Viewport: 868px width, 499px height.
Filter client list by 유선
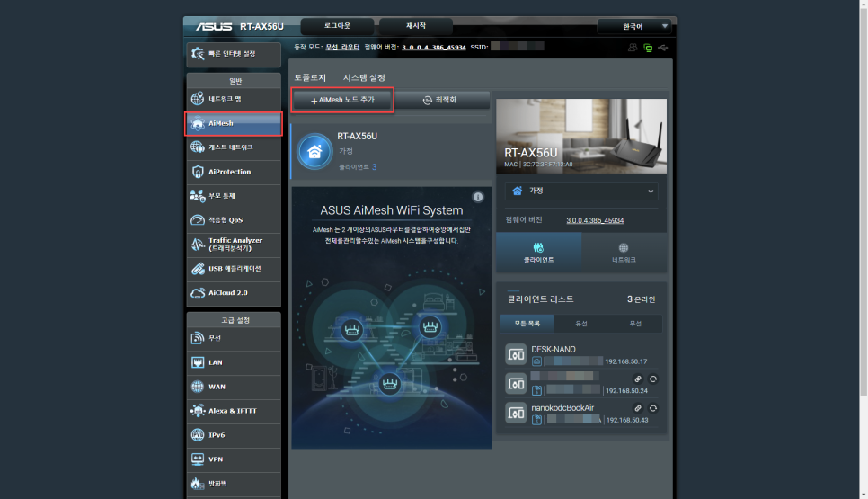pos(581,324)
